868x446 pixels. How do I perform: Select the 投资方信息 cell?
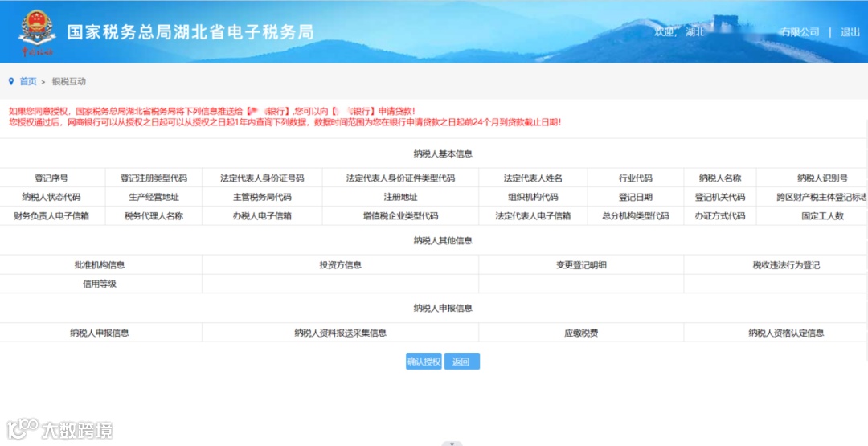[341, 265]
